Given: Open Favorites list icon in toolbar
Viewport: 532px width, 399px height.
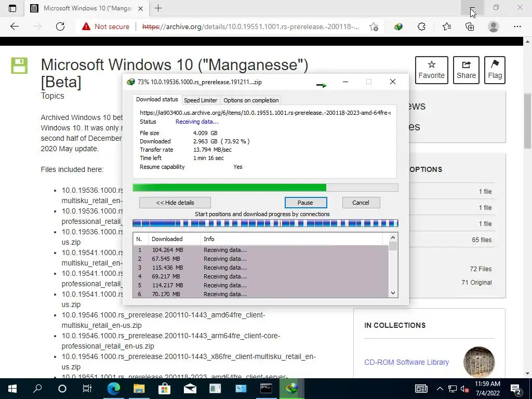Looking at the screenshot, I should click(446, 26).
